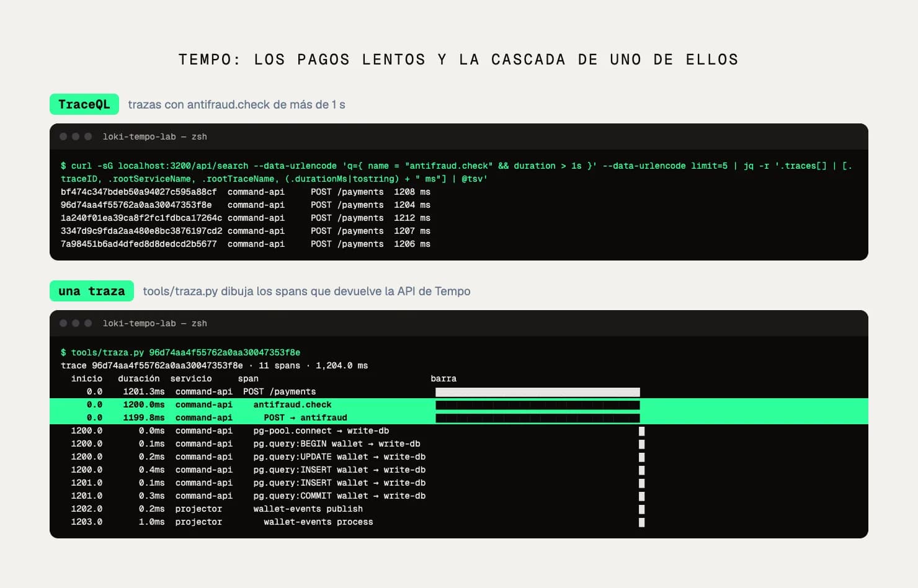Viewport: 918px width, 588px height.
Task: Select trace ID 1a240f01ea39ca8f2fc1fdbca17264c
Action: point(141,218)
